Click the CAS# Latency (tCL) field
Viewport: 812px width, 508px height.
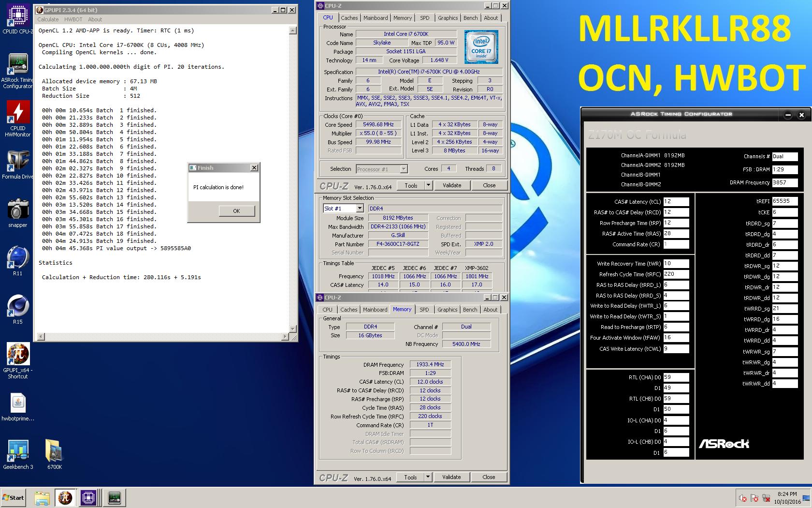pyautogui.click(x=676, y=202)
